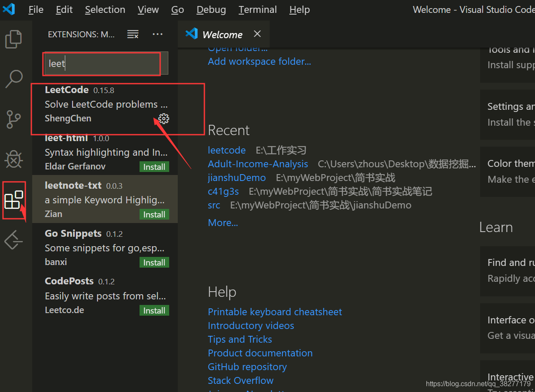Click the VS Code logo on Welcome tab
The image size is (535, 392).
coord(191,33)
